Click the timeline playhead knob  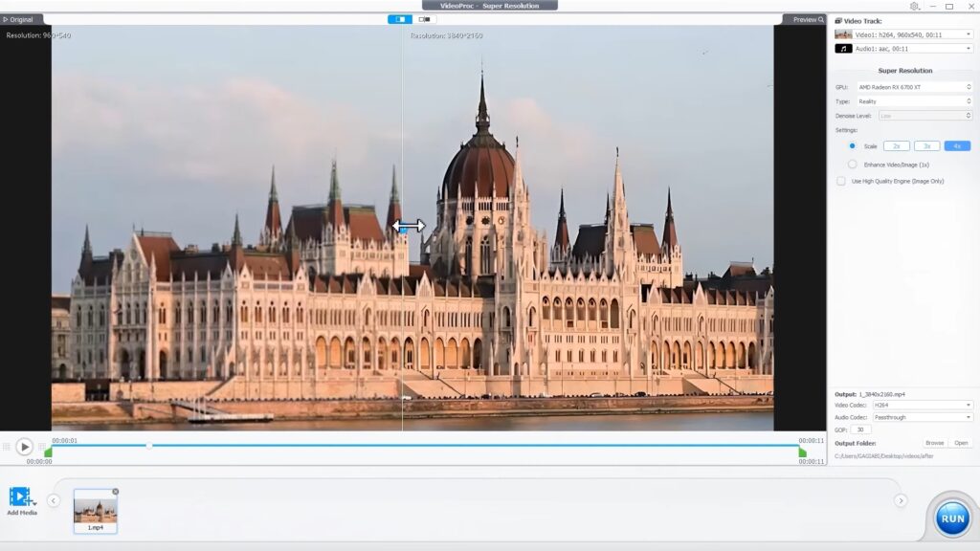click(x=148, y=446)
